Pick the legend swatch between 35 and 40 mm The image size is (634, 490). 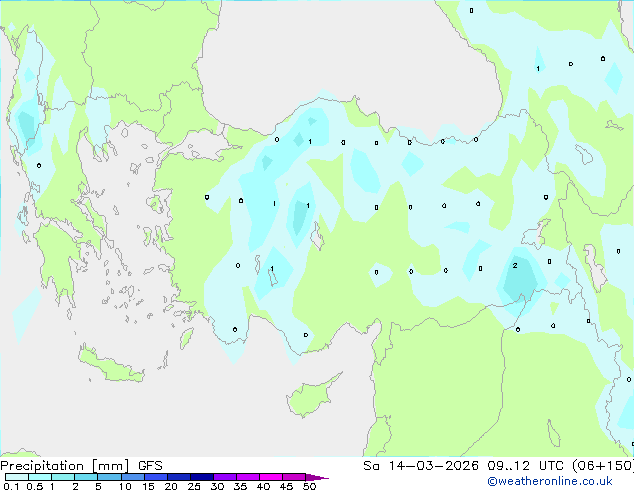[247, 477]
